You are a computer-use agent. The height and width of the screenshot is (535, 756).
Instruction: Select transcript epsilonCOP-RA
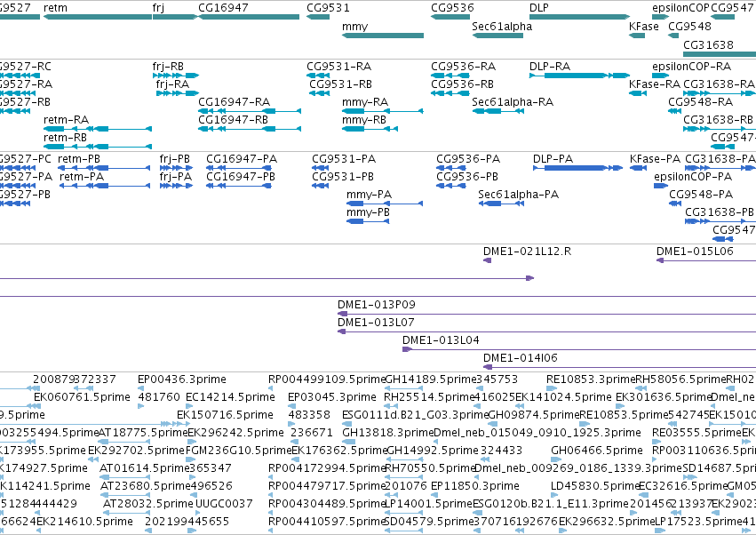(x=661, y=76)
